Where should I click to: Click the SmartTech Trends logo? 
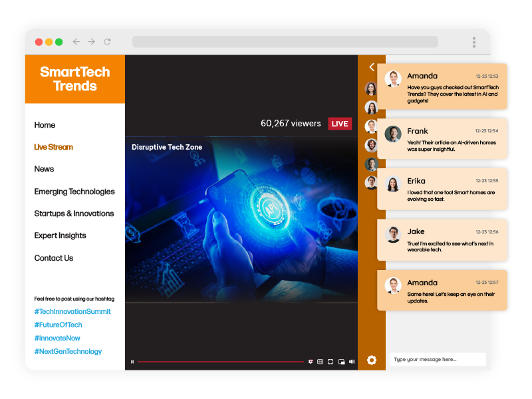(x=74, y=79)
